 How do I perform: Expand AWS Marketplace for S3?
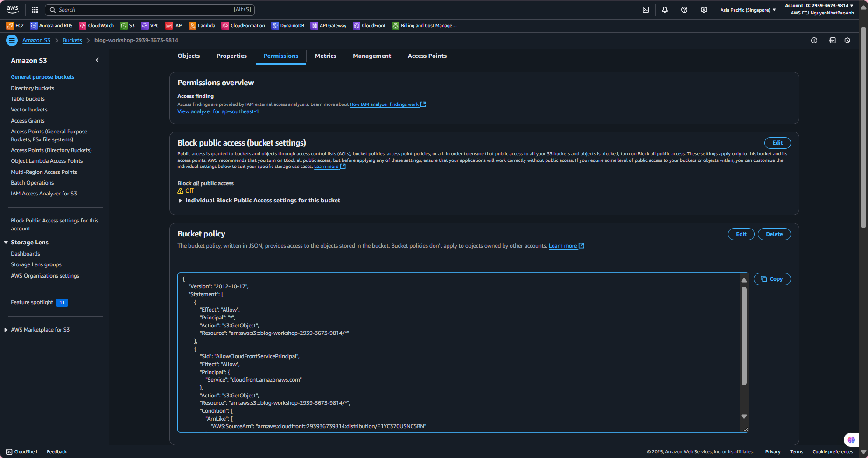[x=6, y=330]
